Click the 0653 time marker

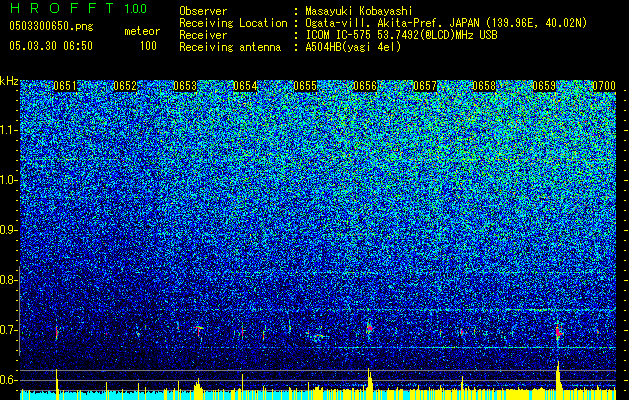[x=185, y=86]
